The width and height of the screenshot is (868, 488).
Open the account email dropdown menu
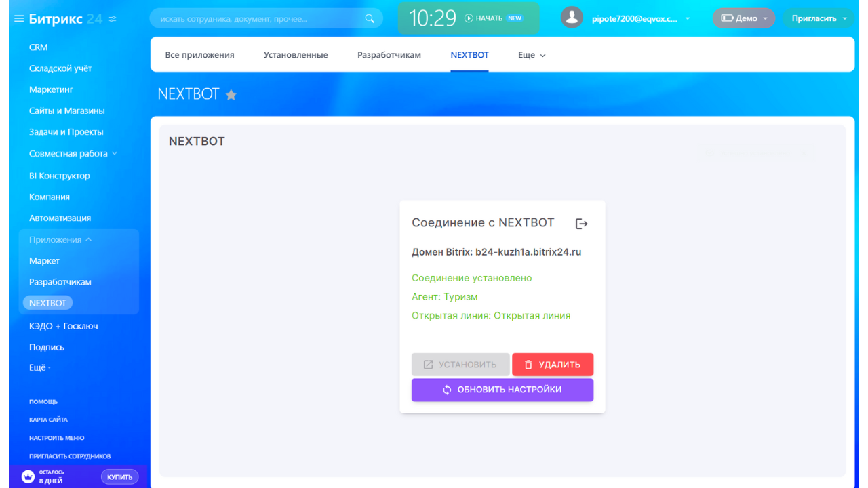[688, 19]
